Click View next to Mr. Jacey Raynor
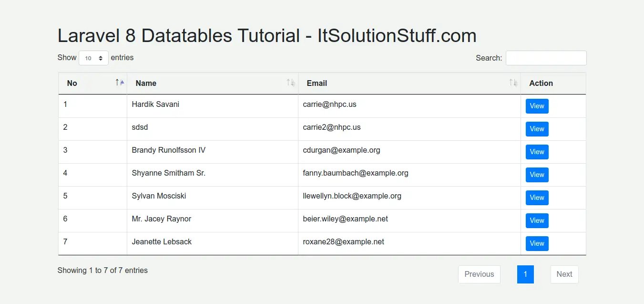 (537, 220)
